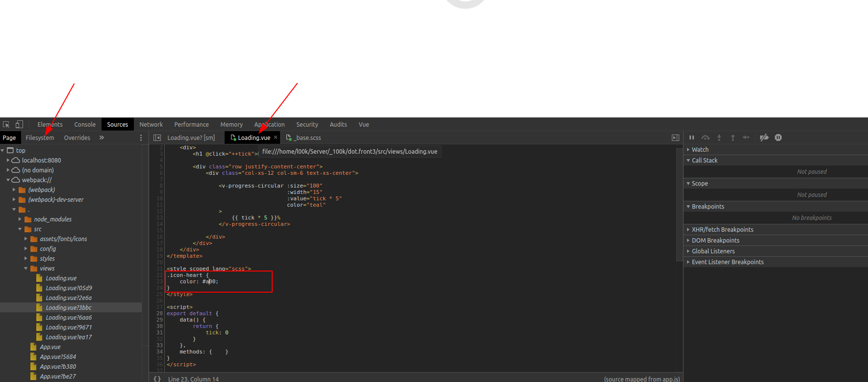The image size is (868, 382).
Task: Collapse the views folder
Action: pos(26,269)
